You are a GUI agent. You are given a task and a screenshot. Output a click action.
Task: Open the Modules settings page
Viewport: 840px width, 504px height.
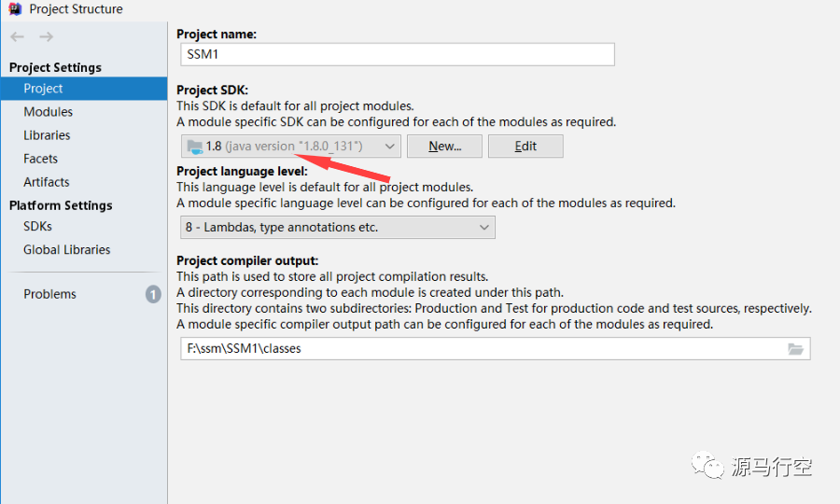point(49,112)
